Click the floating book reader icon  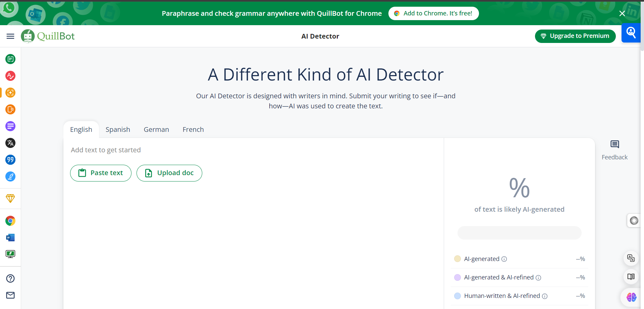631,277
